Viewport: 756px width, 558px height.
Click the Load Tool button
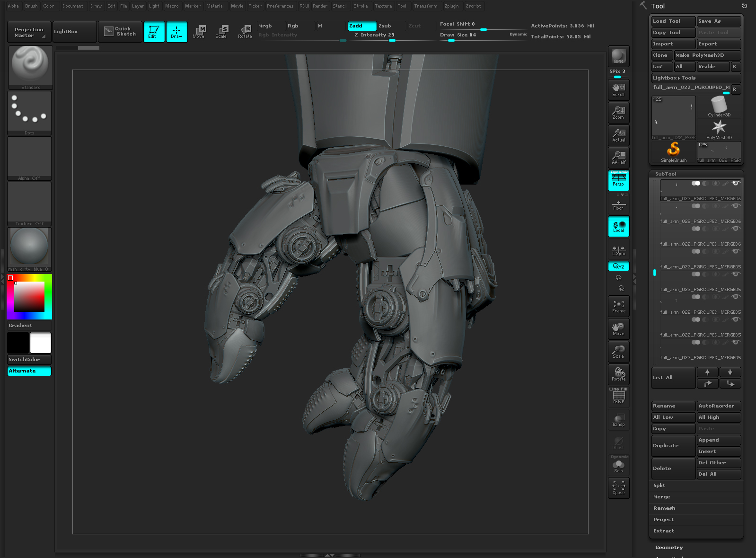tap(674, 21)
